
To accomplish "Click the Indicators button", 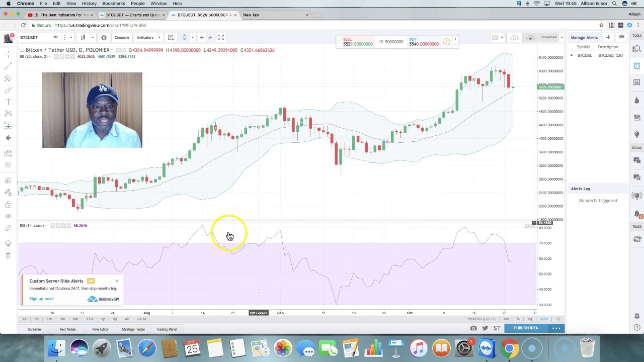I will pyautogui.click(x=145, y=37).
